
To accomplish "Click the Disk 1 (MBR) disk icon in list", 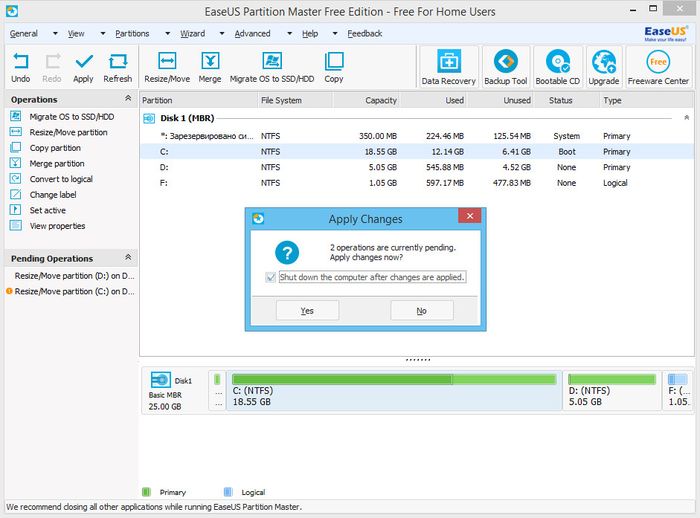I will (x=149, y=118).
